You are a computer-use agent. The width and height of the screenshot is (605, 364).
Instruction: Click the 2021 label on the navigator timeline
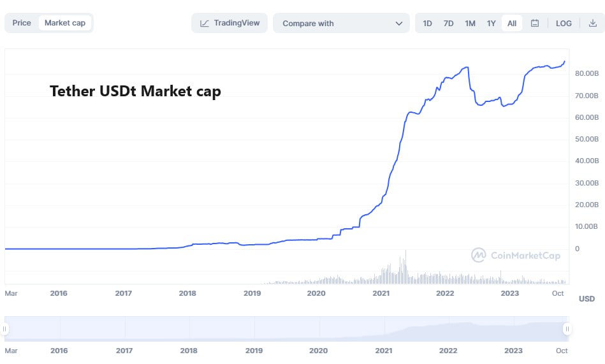(x=384, y=351)
